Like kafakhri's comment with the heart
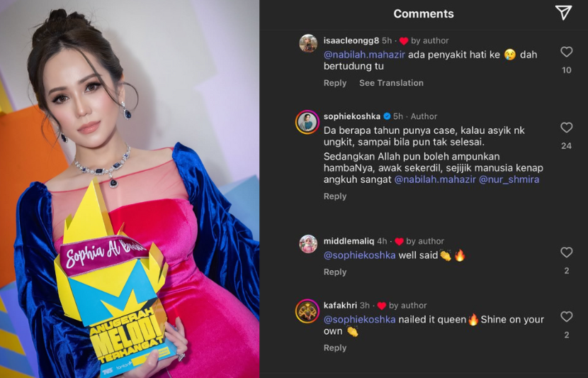The image size is (588, 378). (x=566, y=316)
